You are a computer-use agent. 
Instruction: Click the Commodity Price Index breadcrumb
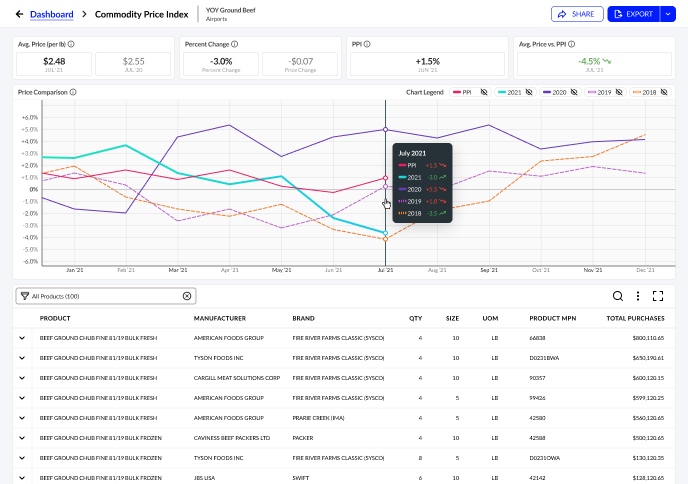pos(141,14)
